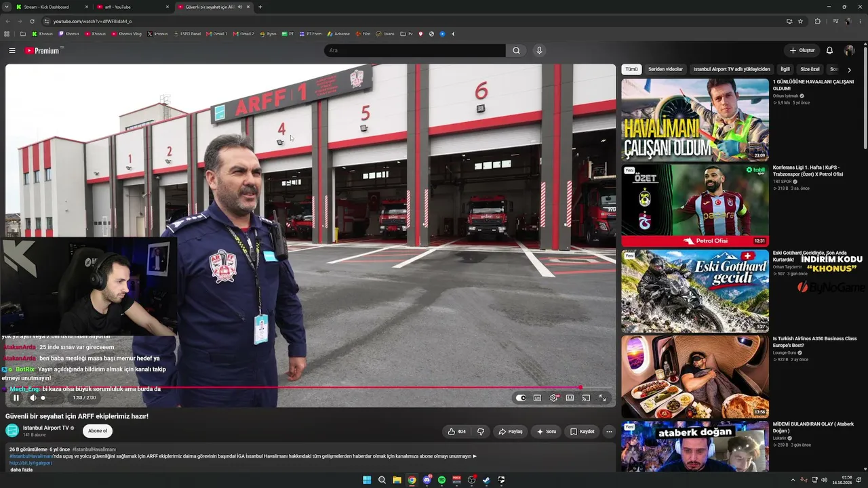Enter fullscreen mode in the player
The width and height of the screenshot is (868, 488).
click(x=602, y=398)
